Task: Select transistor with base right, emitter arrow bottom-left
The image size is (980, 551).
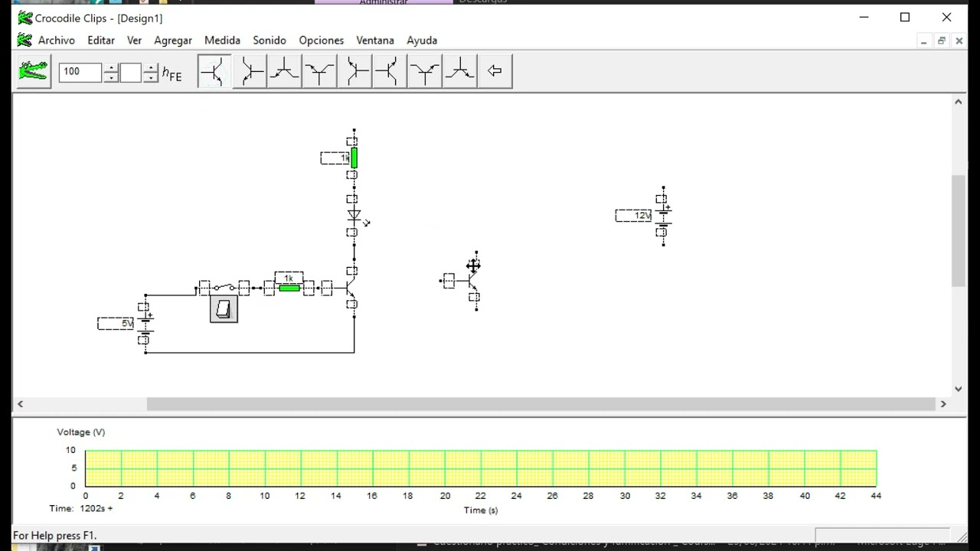Action: pos(250,71)
